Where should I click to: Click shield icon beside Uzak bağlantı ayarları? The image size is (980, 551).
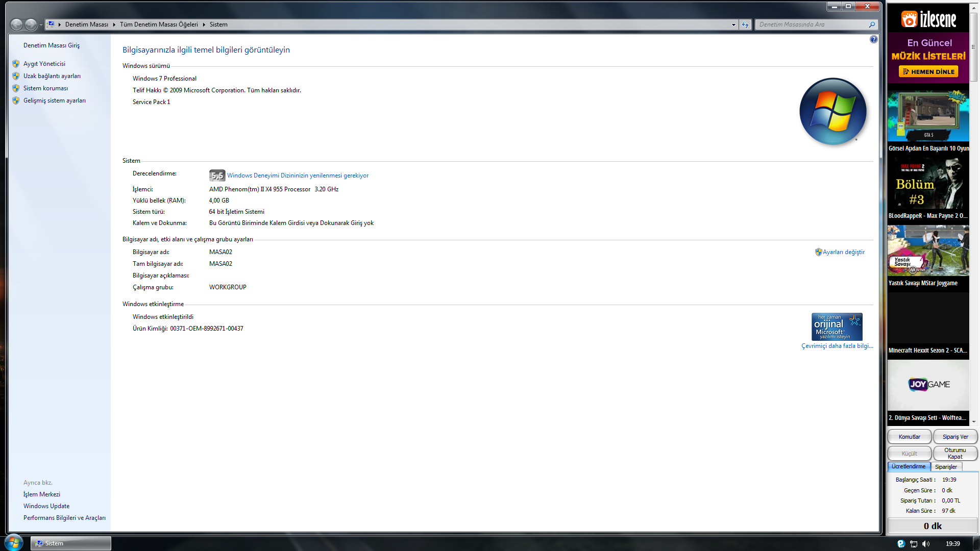(16, 76)
